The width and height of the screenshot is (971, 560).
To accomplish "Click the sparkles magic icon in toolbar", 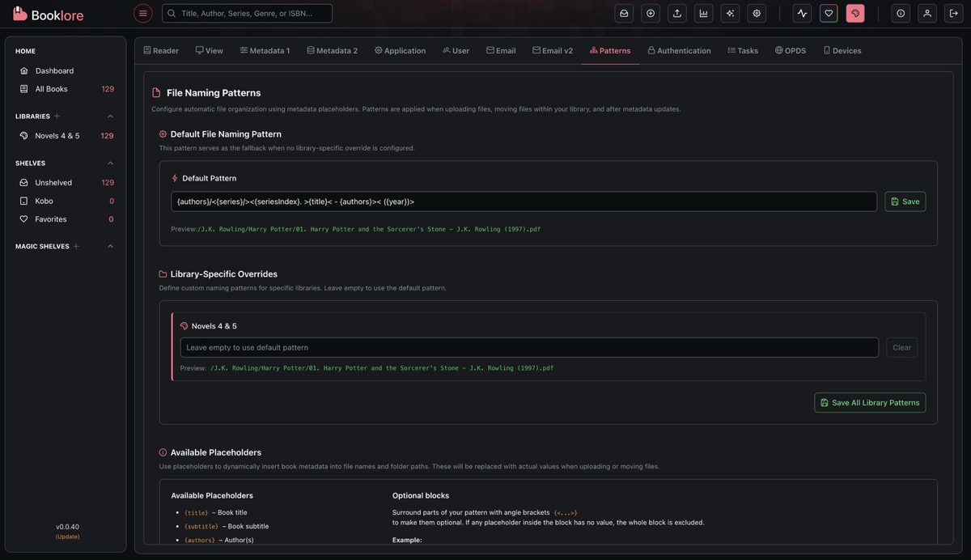I will (x=730, y=13).
